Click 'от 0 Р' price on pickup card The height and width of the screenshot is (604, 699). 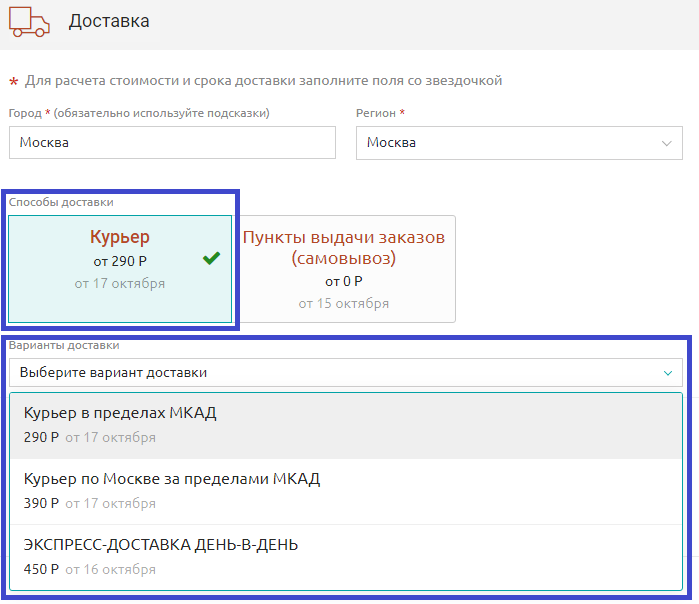[x=344, y=281]
